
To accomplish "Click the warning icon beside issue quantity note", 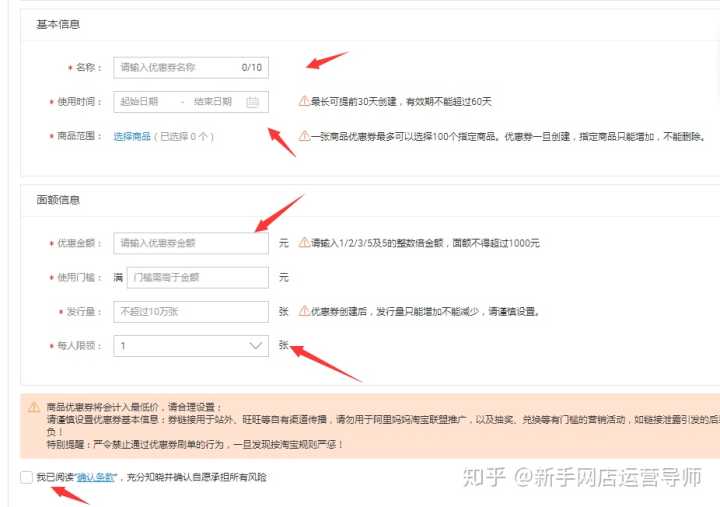I will 304,311.
